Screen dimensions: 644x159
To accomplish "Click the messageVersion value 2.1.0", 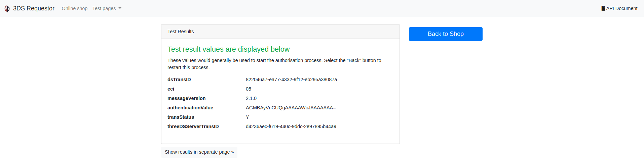I will click(x=251, y=98).
